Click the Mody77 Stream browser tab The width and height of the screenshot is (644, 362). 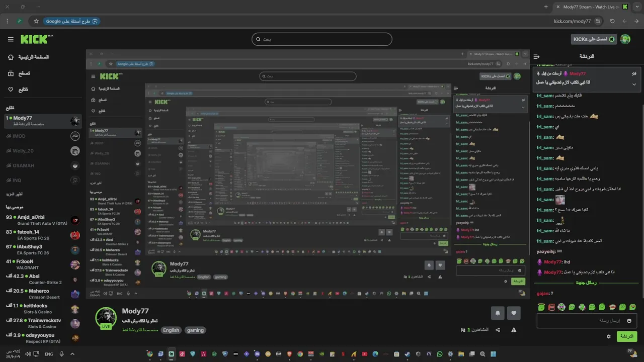pos(591,7)
